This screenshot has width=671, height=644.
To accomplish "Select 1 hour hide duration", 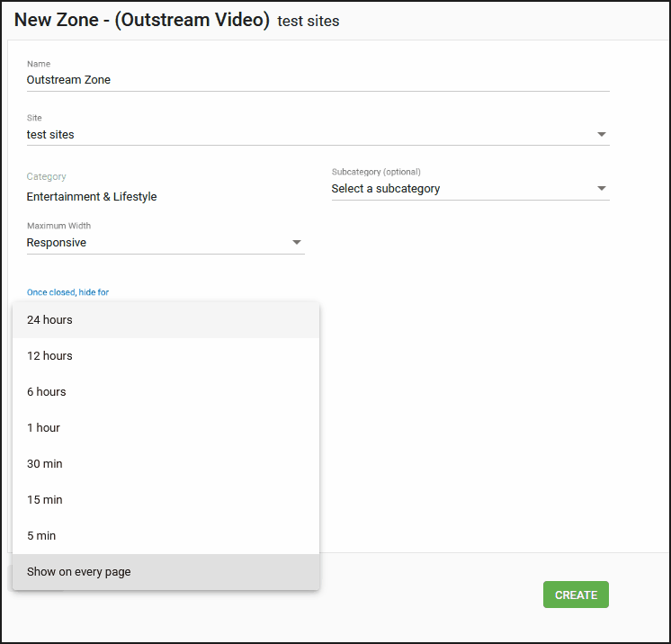I will 166,427.
